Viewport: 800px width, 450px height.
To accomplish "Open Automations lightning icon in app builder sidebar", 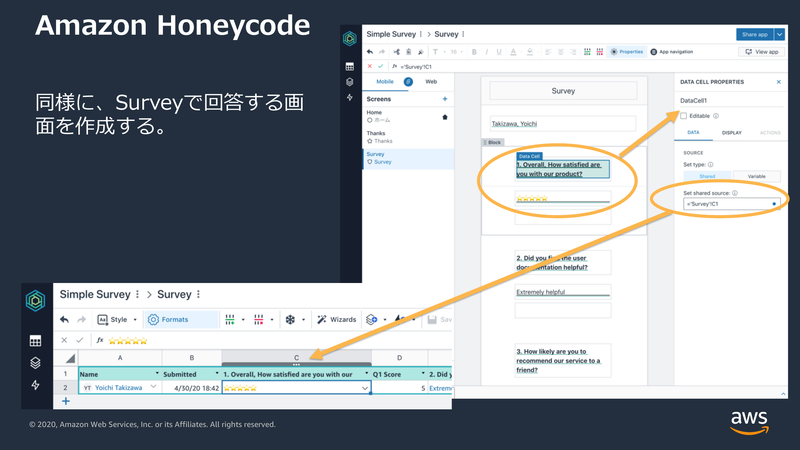I will 349,97.
